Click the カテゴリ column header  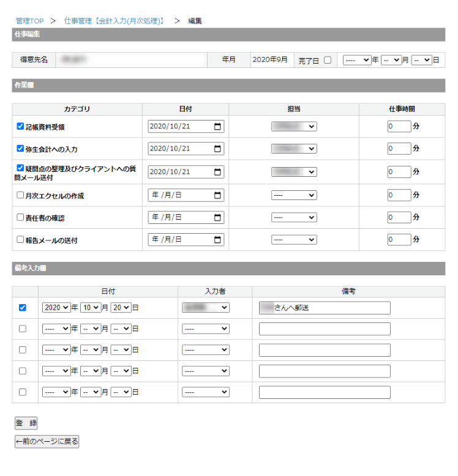[x=77, y=109]
